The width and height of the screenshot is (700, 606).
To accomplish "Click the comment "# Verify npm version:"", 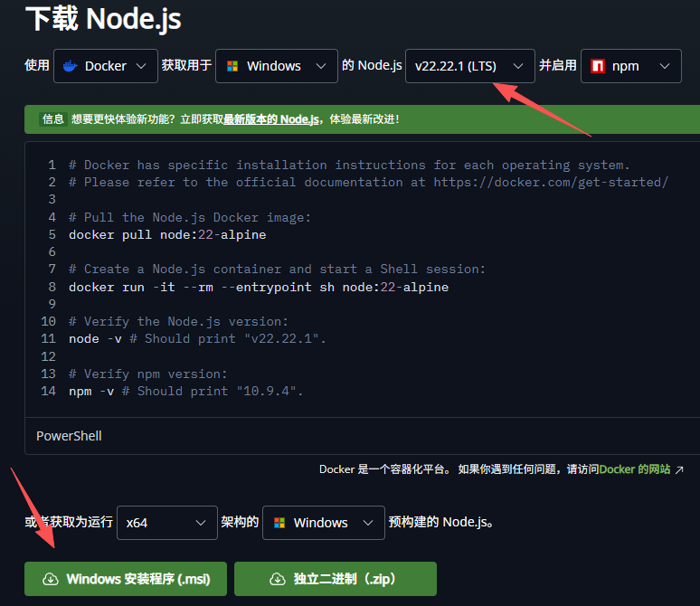I will [148, 374].
